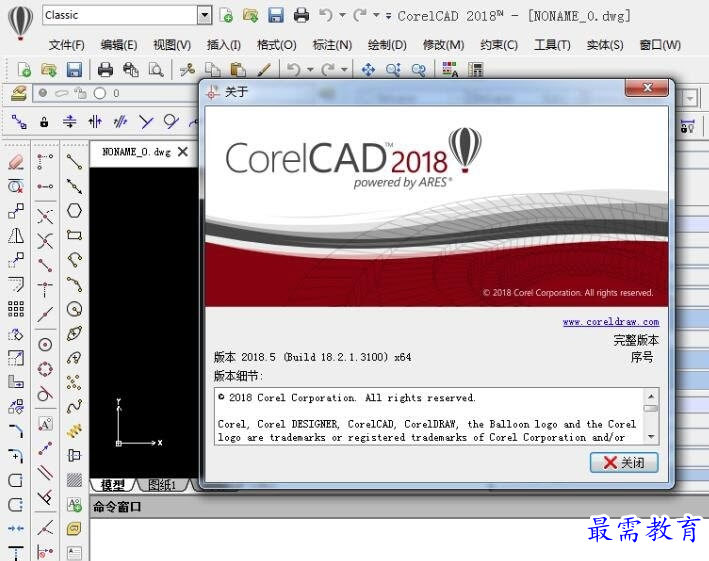The height and width of the screenshot is (561, 709).
Task: Click the Print icon in quick access bar
Action: click(302, 15)
